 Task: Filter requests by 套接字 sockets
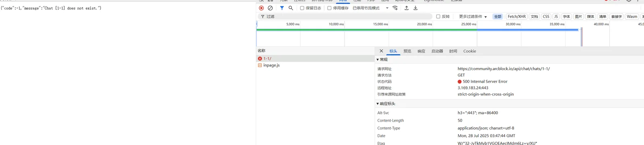tap(617, 17)
